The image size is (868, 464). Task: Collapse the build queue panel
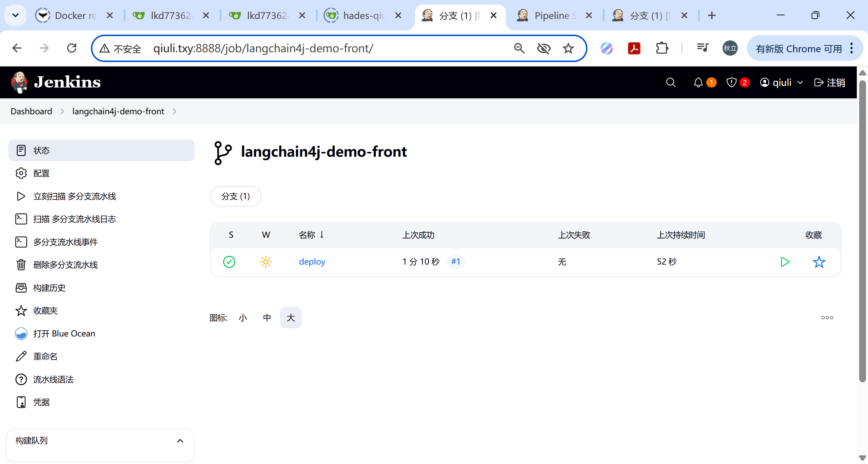click(x=180, y=441)
